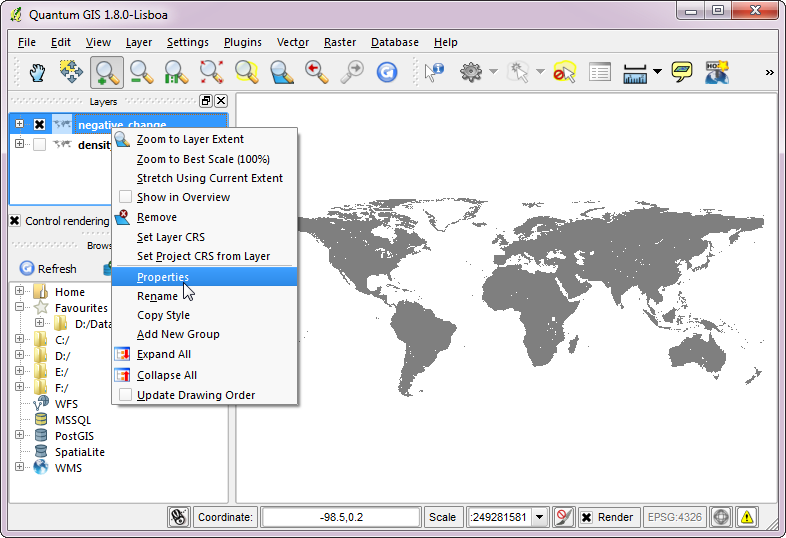Open the attribute table icon
Viewport: 786px width, 538px height.
coord(600,72)
